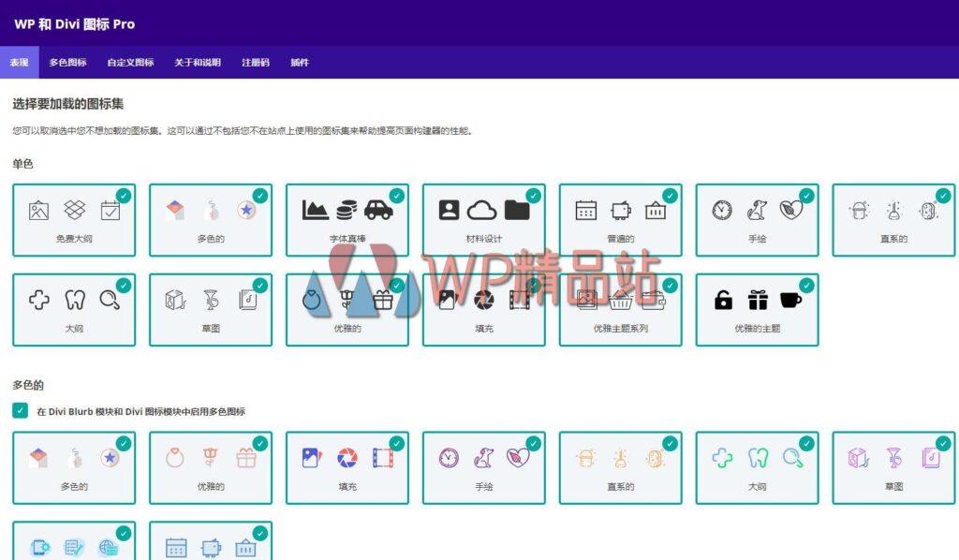Click the magnifier icon in the 大纲 card
959x560 pixels.
click(x=111, y=300)
